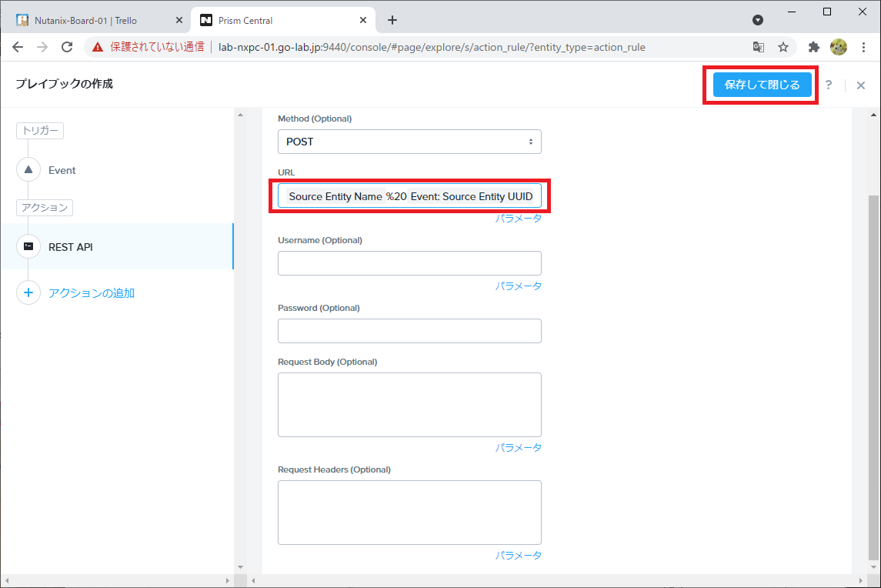Image resolution: width=881 pixels, height=588 pixels.
Task: Select the Event trigger triangle icon
Action: (x=28, y=170)
